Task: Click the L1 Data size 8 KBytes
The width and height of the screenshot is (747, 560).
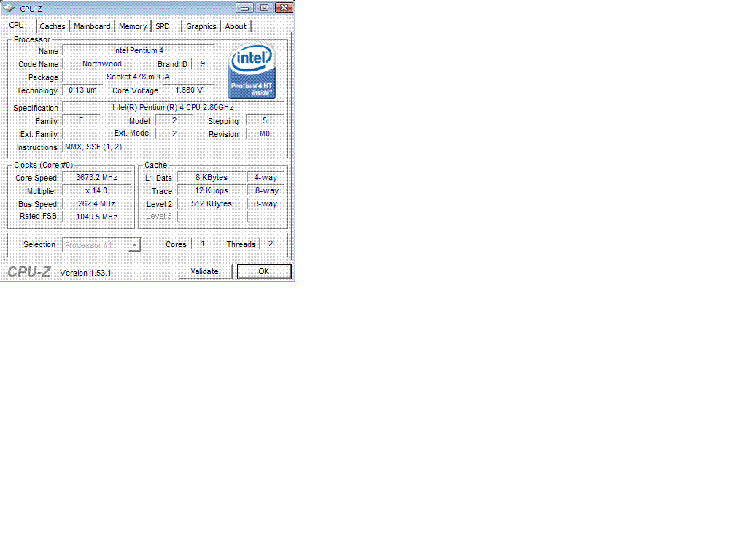Action: (212, 178)
